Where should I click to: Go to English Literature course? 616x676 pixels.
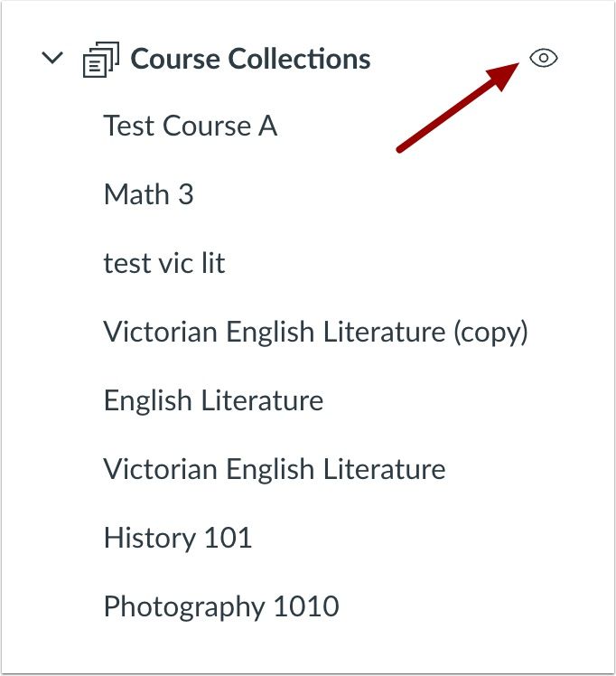pyautogui.click(x=213, y=400)
